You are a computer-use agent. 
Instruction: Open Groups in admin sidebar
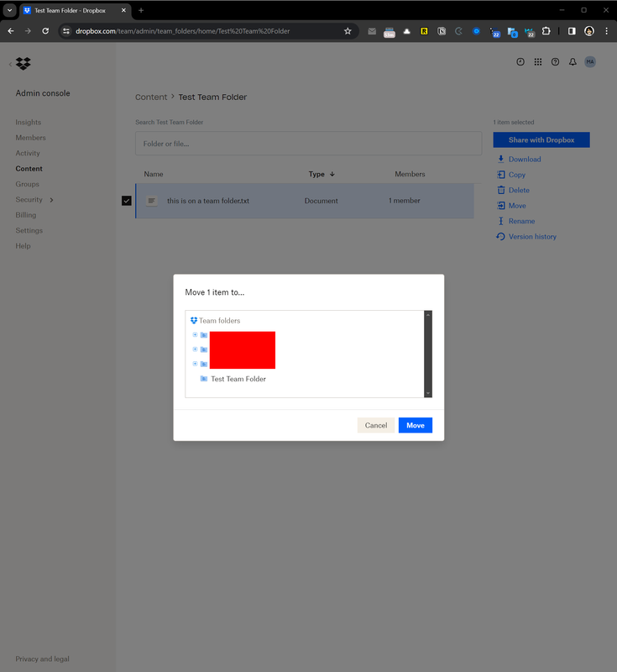(27, 184)
